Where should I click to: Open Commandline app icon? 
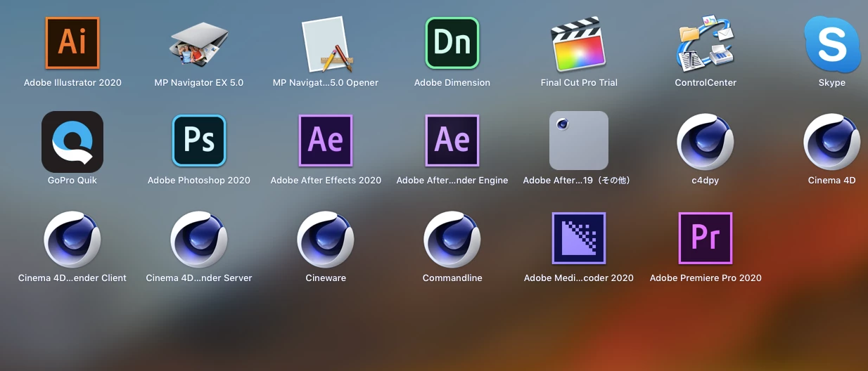452,240
